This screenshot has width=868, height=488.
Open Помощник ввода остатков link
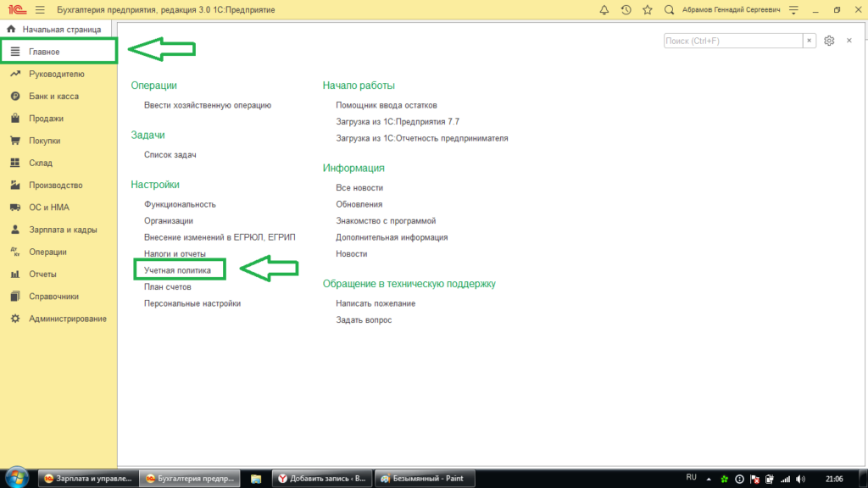coord(386,105)
